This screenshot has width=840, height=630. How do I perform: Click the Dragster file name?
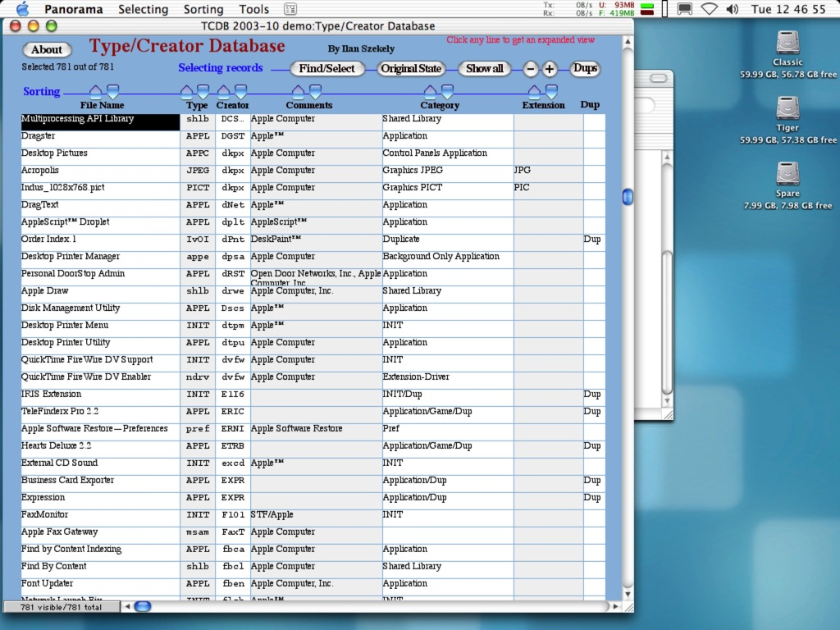pyautogui.click(x=38, y=136)
